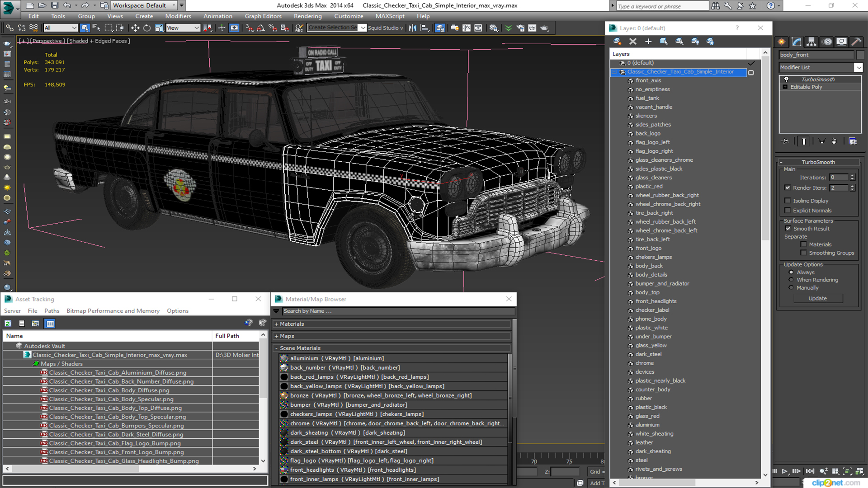Click Configure Modifier Sets icon
868x488 pixels.
(x=853, y=141)
